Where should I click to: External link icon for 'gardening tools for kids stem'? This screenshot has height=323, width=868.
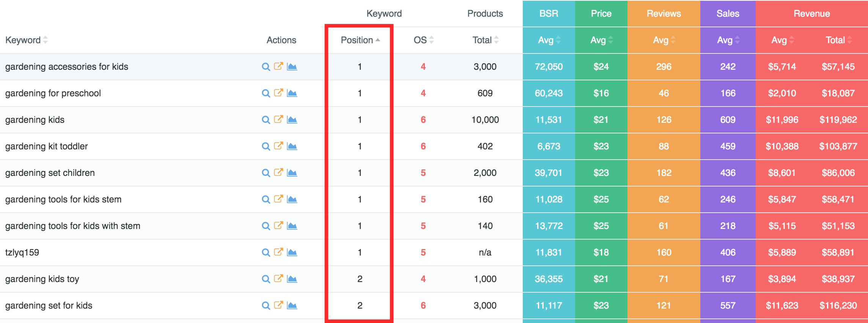click(278, 199)
